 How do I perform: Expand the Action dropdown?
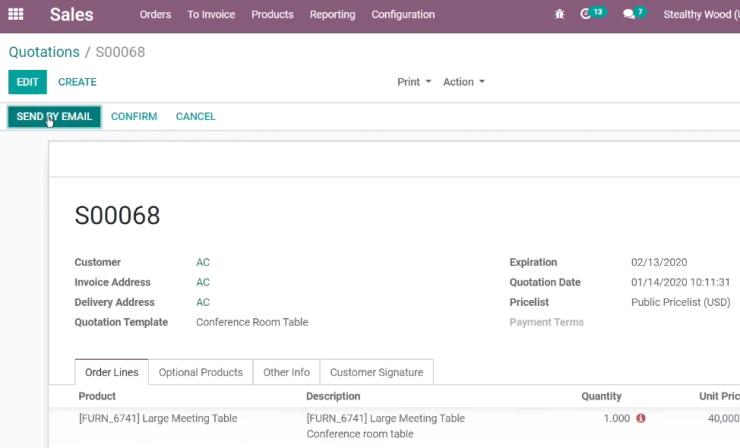tap(463, 82)
